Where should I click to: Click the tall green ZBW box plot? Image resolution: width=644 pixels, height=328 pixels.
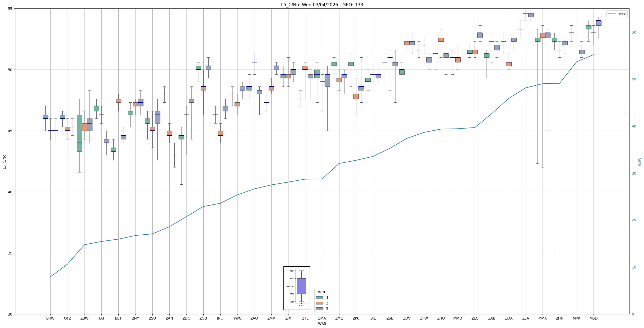pos(79,133)
